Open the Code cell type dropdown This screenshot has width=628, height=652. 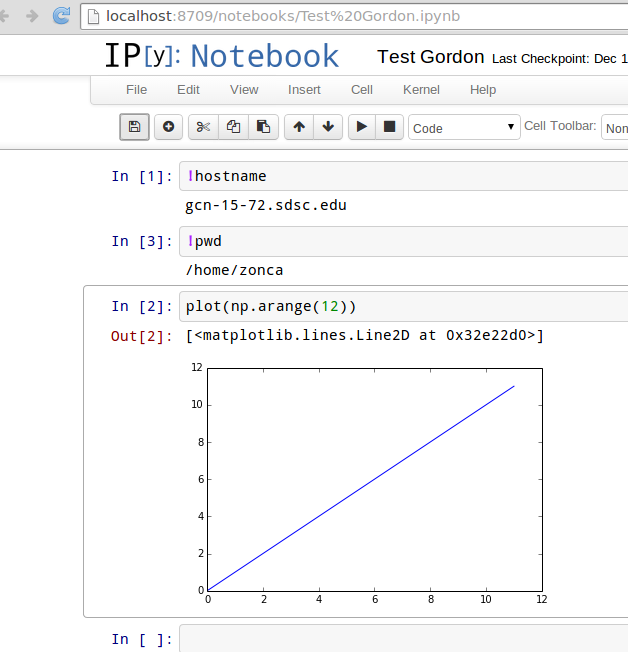(x=464, y=127)
